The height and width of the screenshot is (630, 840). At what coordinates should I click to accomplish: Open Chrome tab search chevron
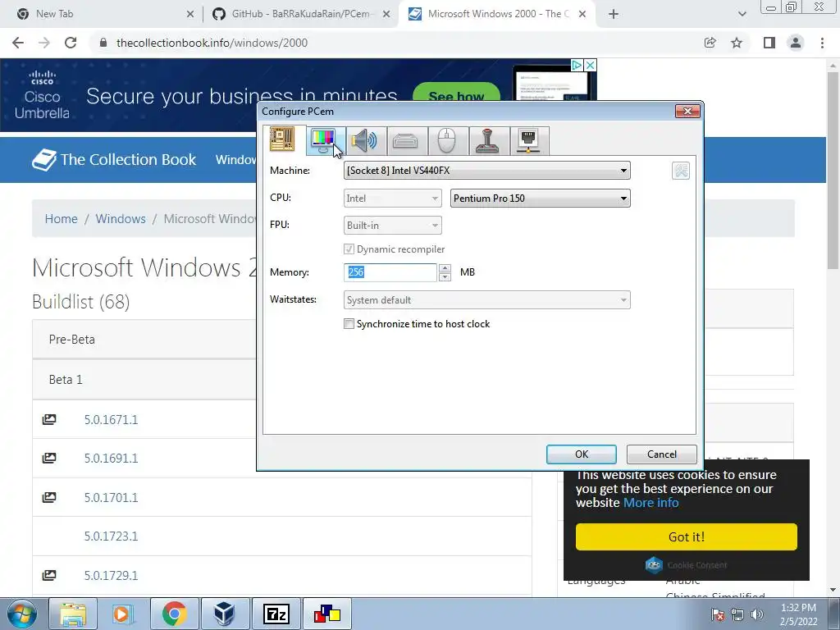pos(742,14)
